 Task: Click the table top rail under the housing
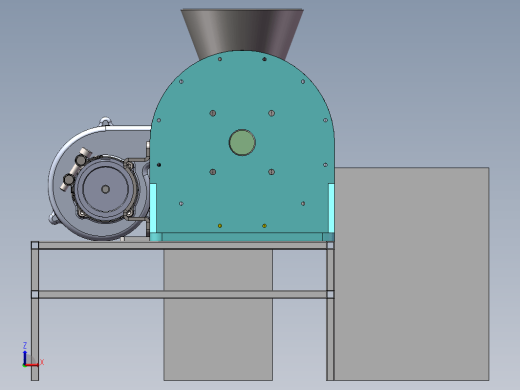[183, 245]
